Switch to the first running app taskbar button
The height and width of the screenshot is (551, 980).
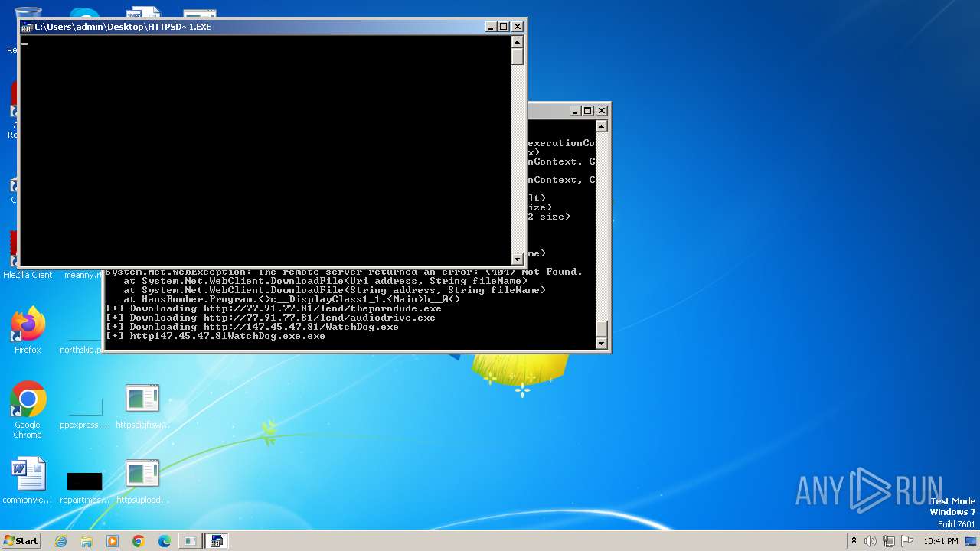pyautogui.click(x=190, y=541)
